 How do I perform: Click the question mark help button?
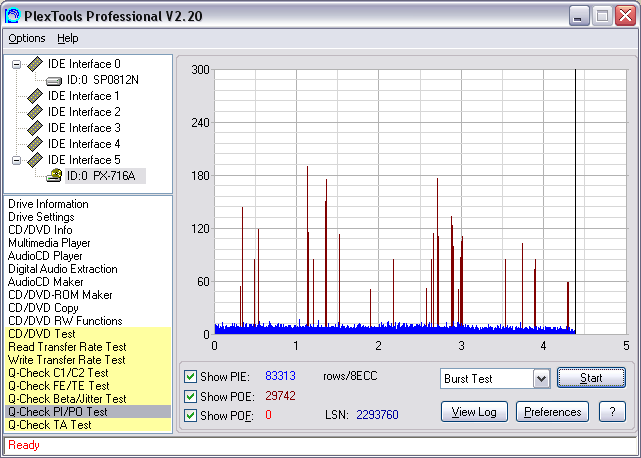[612, 412]
